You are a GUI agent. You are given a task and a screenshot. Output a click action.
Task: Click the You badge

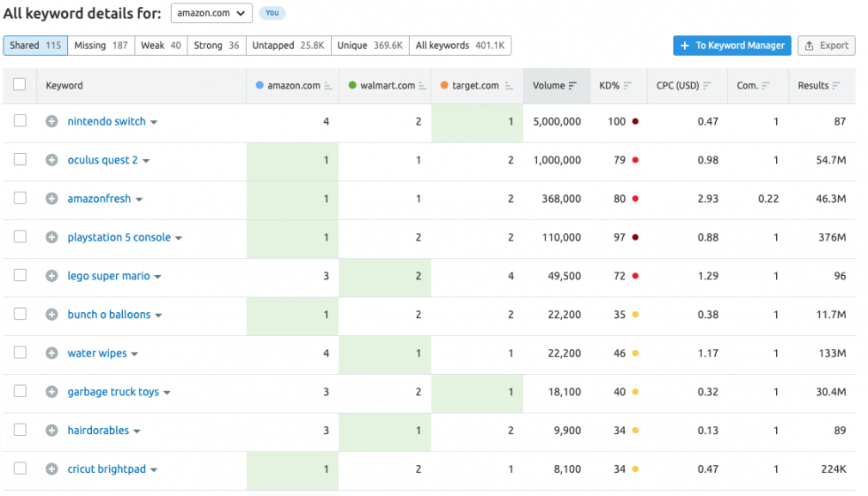[272, 13]
